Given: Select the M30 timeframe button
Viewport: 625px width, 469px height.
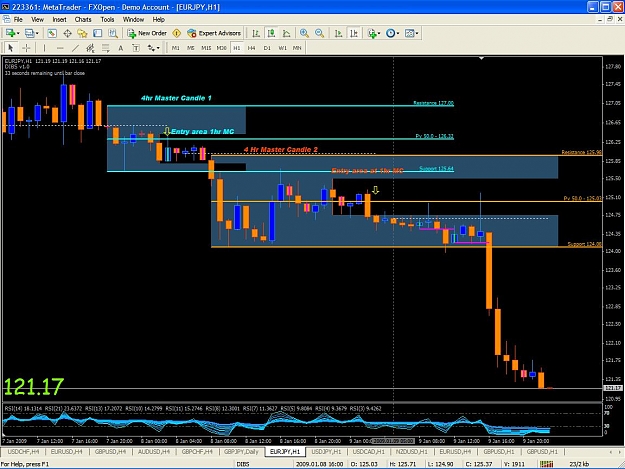Looking at the screenshot, I should click(221, 48).
